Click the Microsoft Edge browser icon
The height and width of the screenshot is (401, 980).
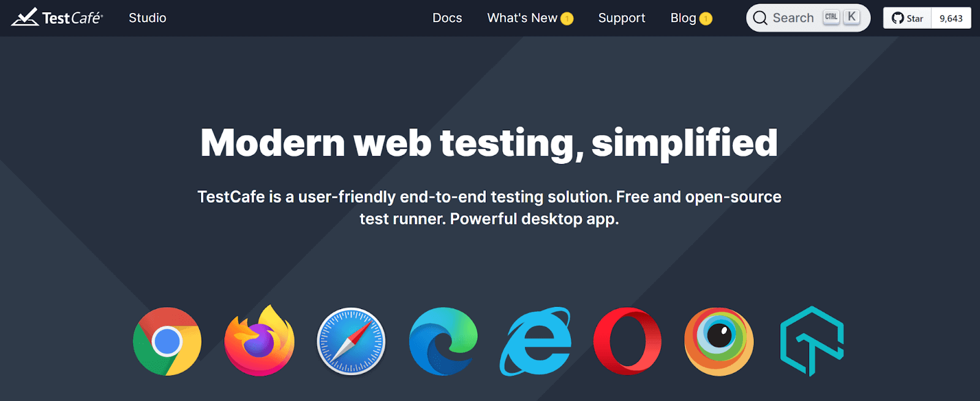[x=443, y=341]
